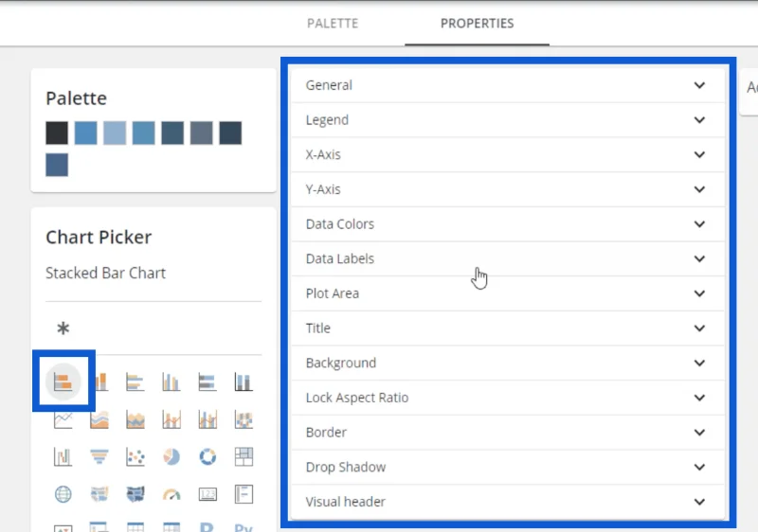Choose the 100% Stacked Bar Chart icon
Viewport: 758px width, 532px height.
tap(208, 381)
